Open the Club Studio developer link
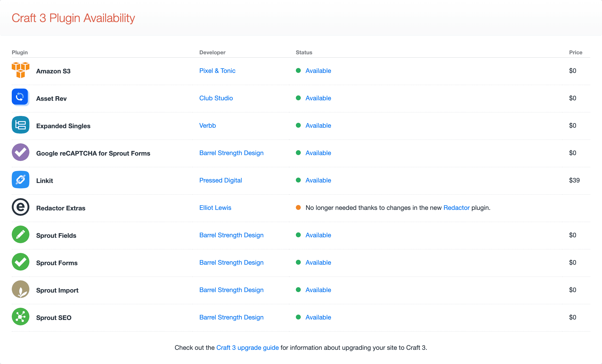This screenshot has width=602, height=364. tap(216, 98)
